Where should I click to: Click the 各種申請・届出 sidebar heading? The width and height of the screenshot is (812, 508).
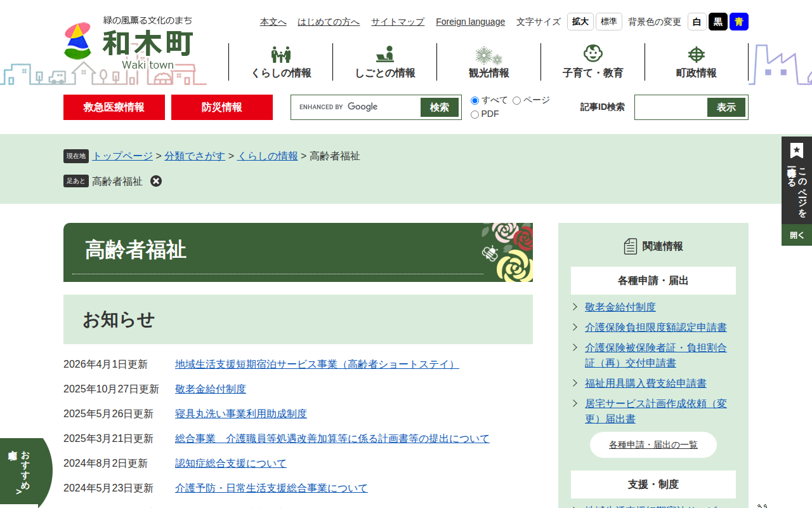click(653, 281)
